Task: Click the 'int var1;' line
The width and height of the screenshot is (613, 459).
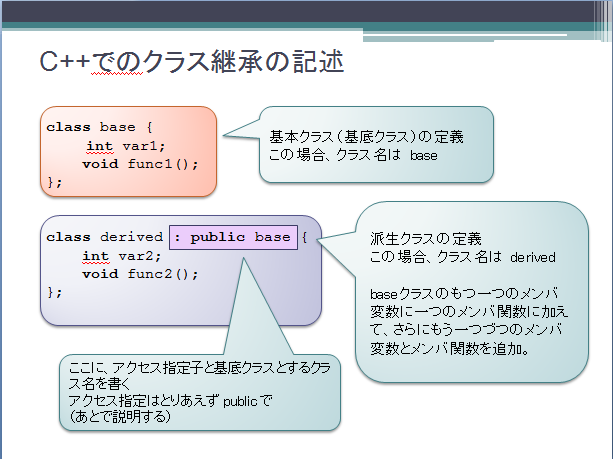Action: click(120, 145)
